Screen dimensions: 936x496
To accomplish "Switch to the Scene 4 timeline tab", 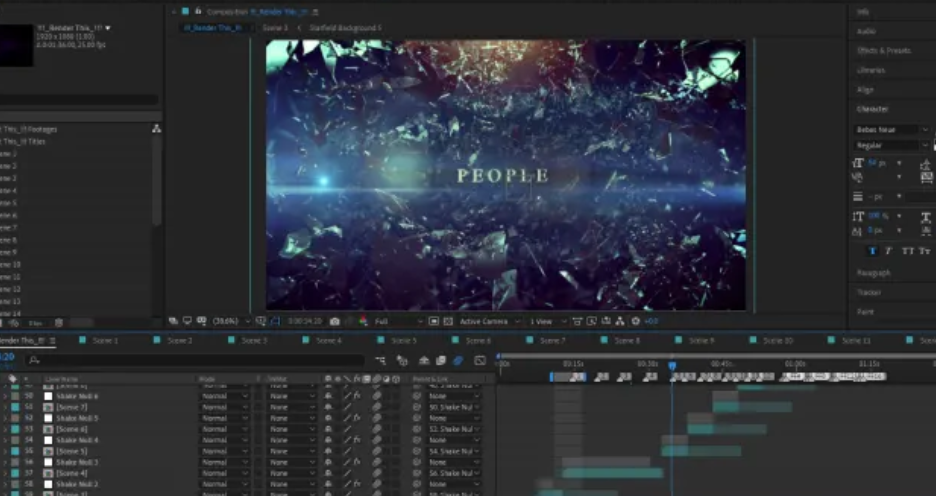I will [329, 341].
